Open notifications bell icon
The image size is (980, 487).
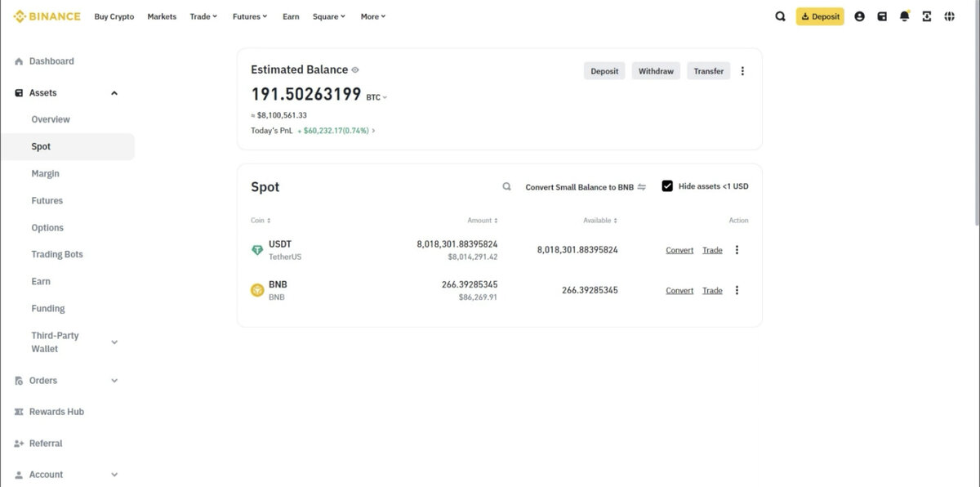pyautogui.click(x=904, y=16)
